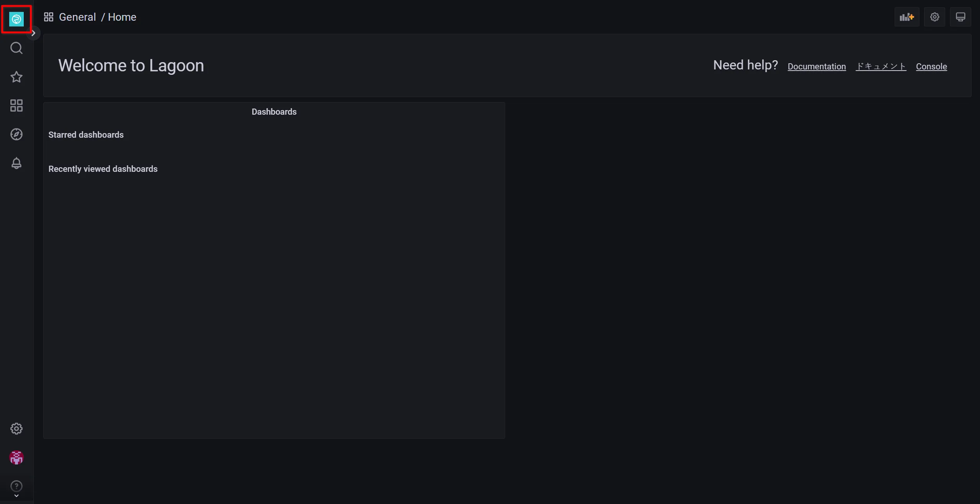Click the Need help? text
980x504 pixels.
point(745,65)
